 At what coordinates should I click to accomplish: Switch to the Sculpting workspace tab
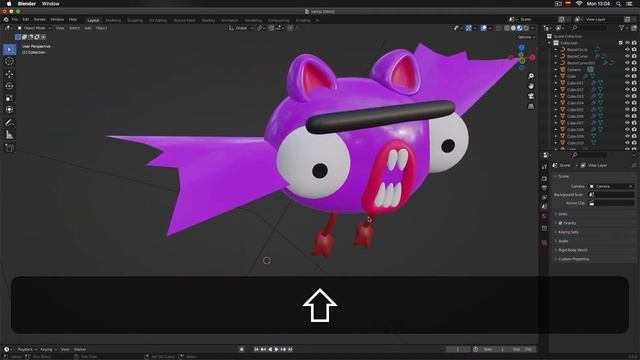[x=135, y=20]
